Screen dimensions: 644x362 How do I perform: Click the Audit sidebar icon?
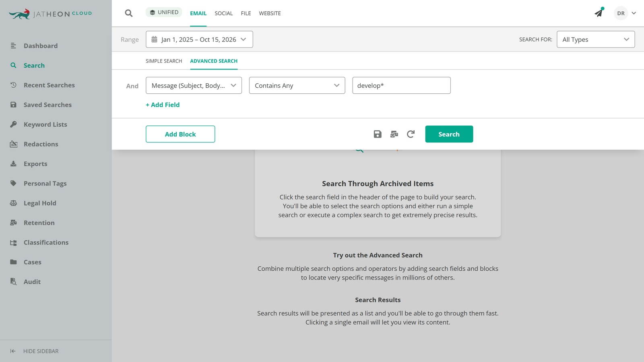13,282
